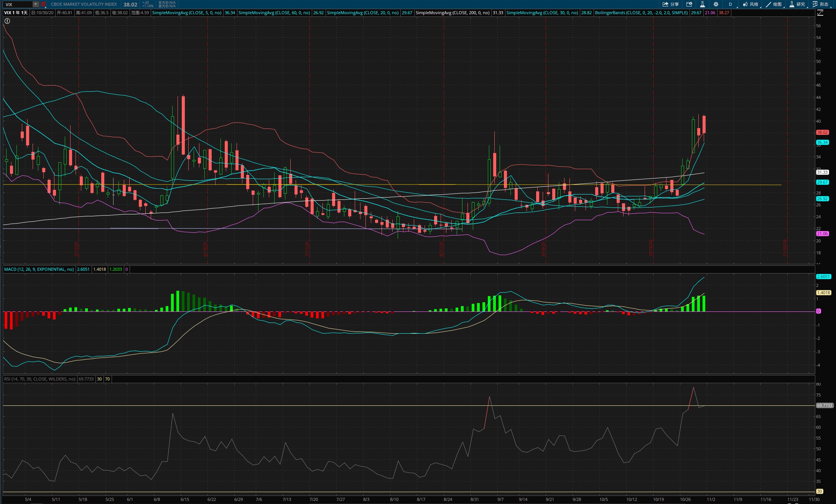
Task: Open the studies (研究) menu
Action: 797,4
